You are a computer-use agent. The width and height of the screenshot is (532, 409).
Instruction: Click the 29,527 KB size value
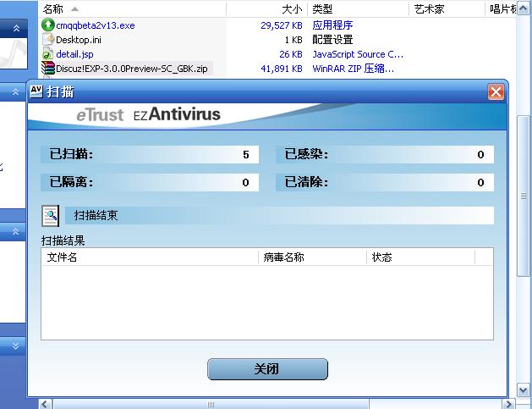coord(282,25)
